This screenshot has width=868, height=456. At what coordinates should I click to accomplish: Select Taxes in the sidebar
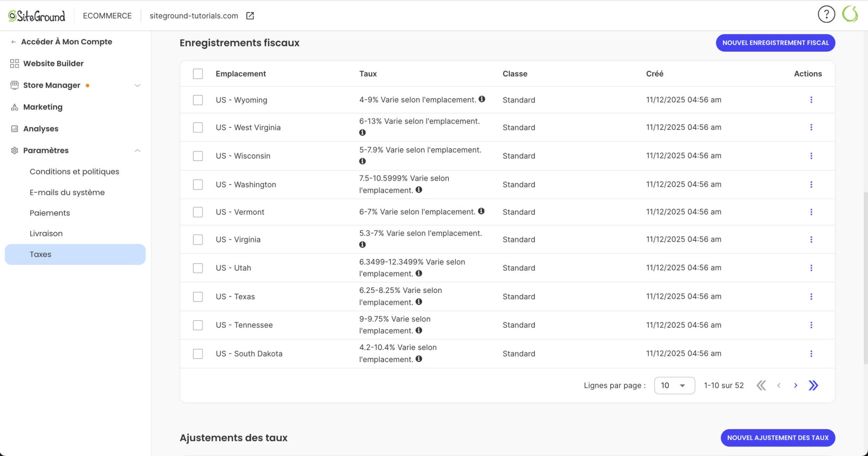click(75, 254)
